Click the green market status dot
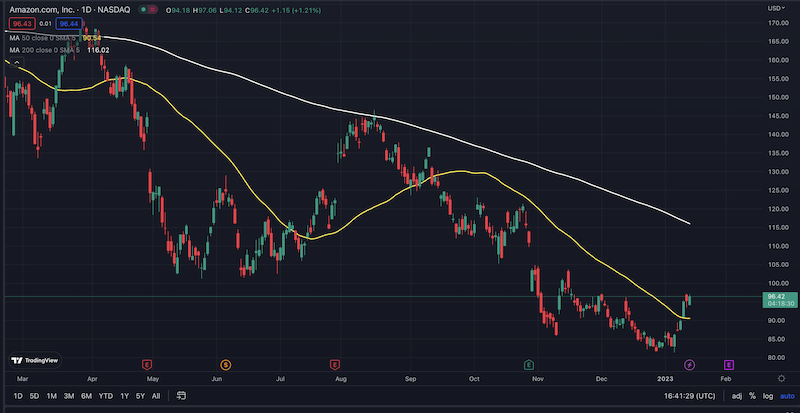This screenshot has height=413, width=800. pos(144,10)
